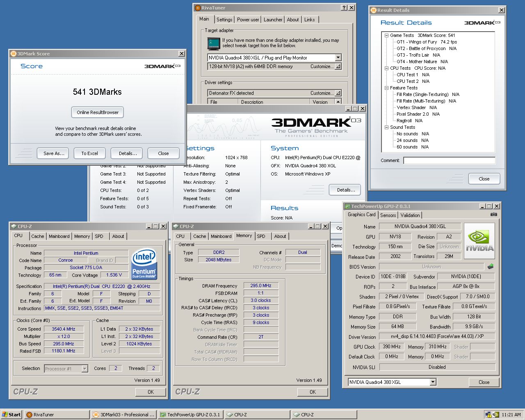
Task: Click the second CPU-Z taskbar button
Action: (x=324, y=415)
